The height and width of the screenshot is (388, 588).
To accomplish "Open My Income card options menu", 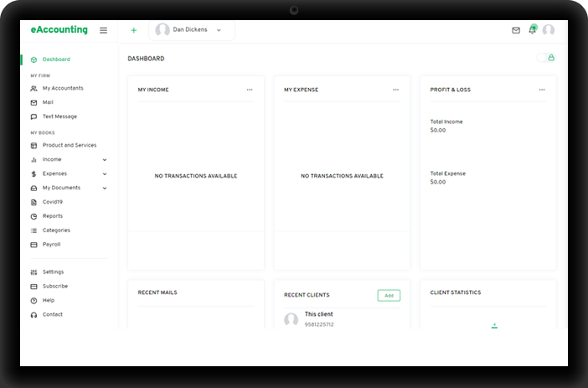I will [250, 90].
